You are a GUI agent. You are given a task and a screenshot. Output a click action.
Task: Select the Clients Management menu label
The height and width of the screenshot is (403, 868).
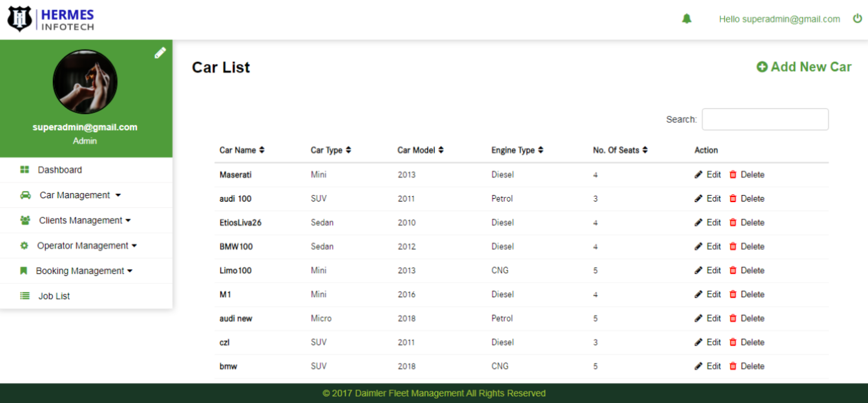tap(81, 220)
